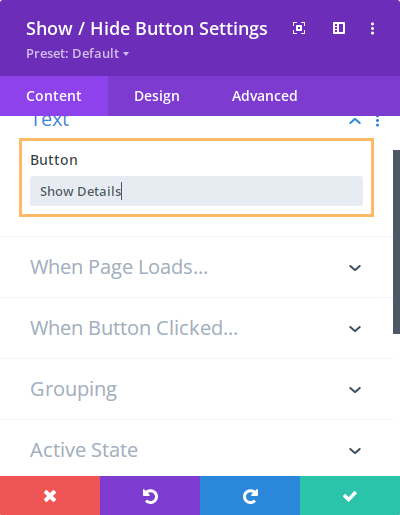Screen dimensions: 400x515
Task: Click the purple undo arrow button
Action: 150,496
